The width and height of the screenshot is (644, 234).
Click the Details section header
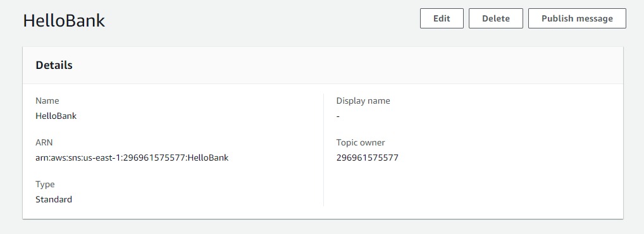click(54, 65)
